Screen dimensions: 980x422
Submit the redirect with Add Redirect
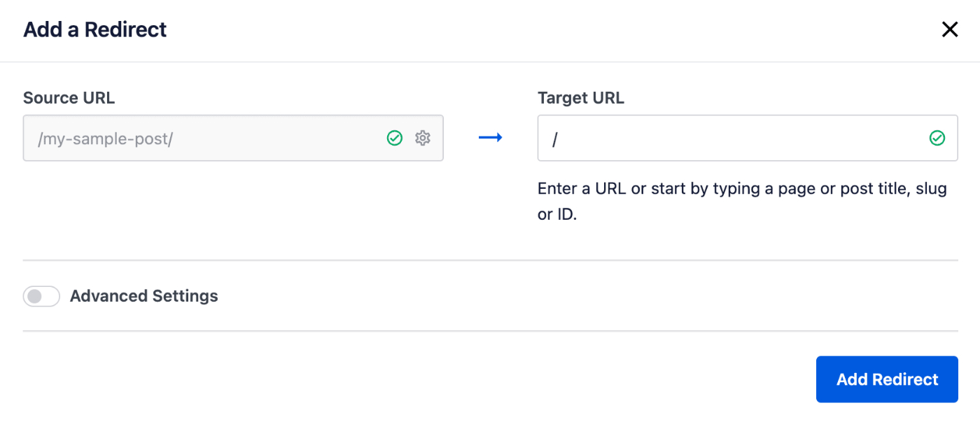point(886,379)
